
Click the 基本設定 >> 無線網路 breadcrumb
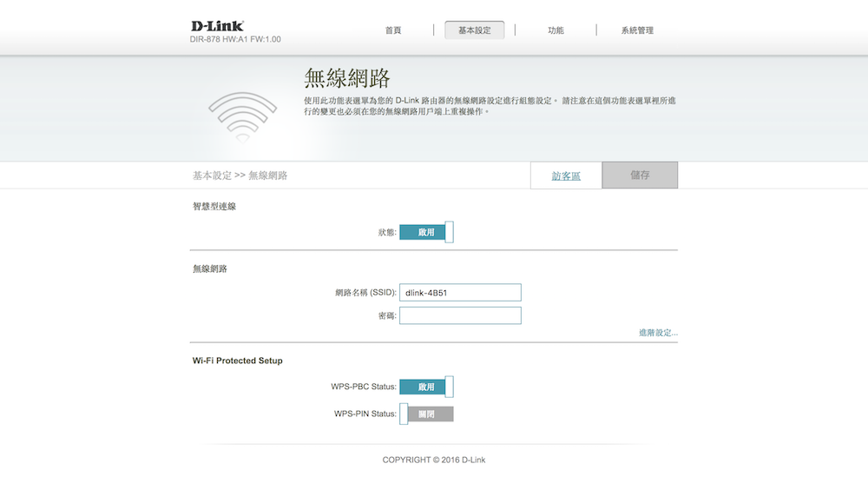240,176
